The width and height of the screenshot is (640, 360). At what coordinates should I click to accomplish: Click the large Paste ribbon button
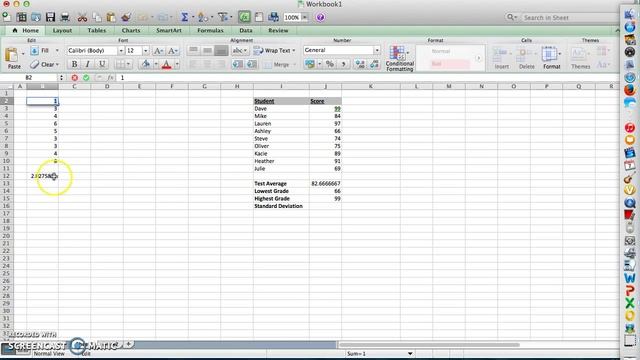tap(13, 58)
